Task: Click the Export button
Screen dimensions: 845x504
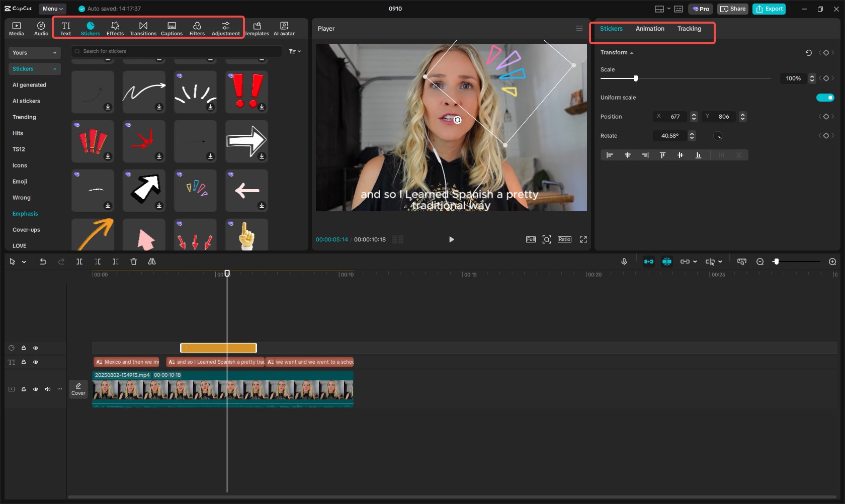Action: [x=769, y=9]
